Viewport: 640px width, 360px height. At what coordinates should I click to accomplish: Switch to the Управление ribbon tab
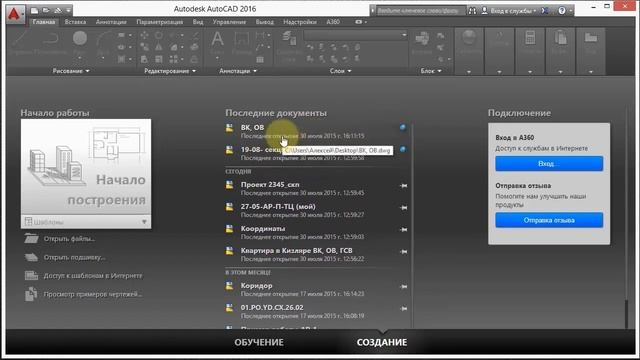[229, 22]
